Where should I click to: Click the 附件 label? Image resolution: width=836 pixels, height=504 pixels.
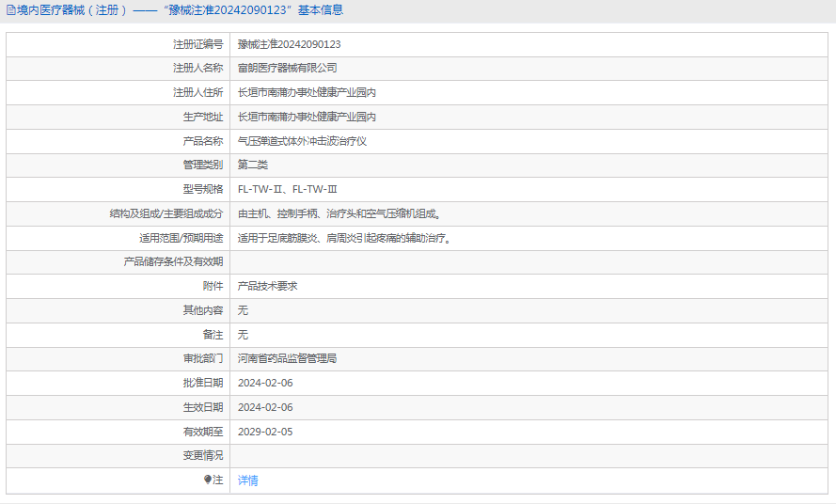click(213, 287)
